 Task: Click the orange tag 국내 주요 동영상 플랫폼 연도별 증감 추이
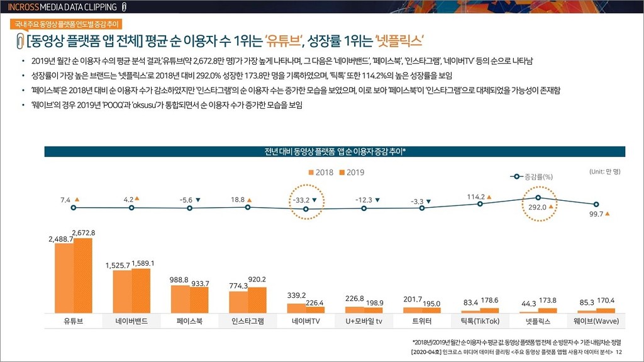pos(66,25)
